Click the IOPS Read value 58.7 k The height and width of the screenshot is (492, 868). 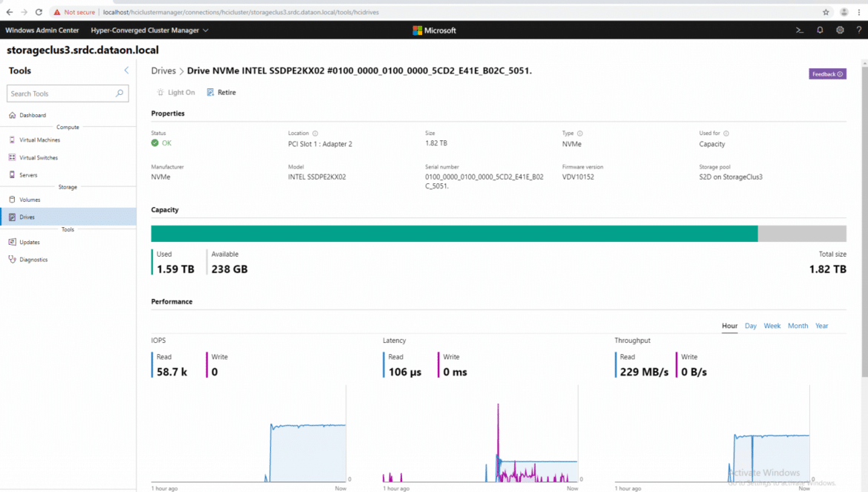(171, 372)
